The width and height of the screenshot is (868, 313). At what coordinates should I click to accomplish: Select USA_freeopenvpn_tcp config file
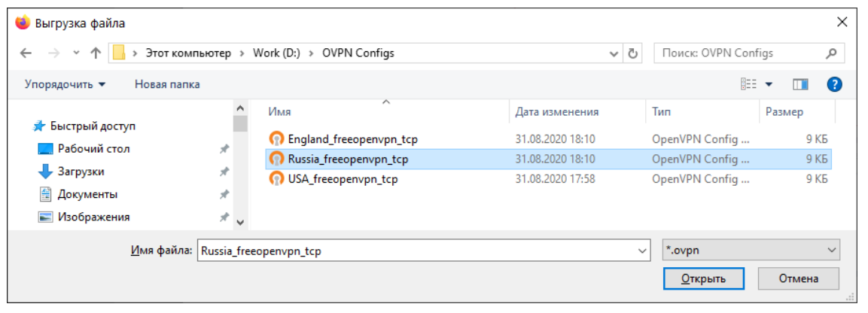click(343, 179)
